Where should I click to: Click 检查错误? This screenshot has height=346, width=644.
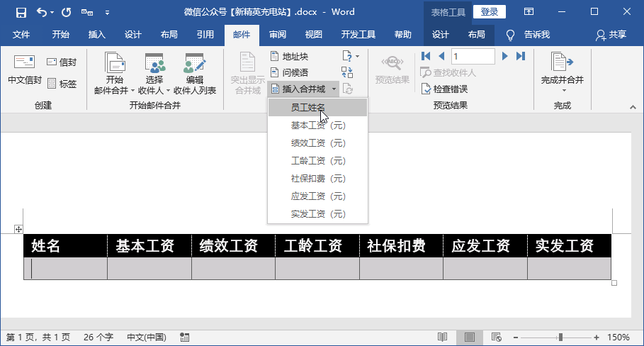[444, 89]
